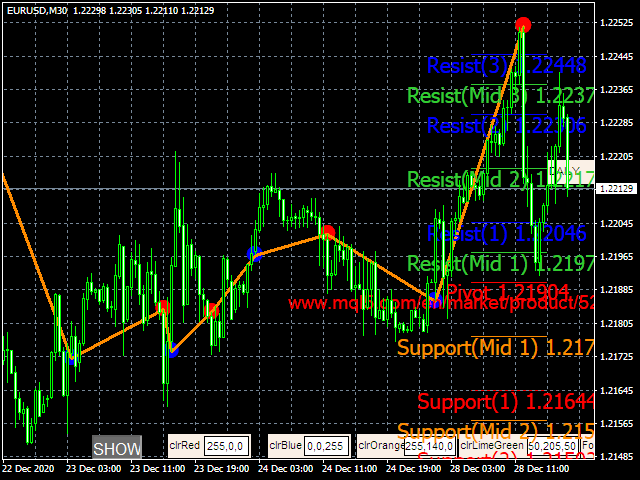Click the red zigzag peak marker at the chart's highest price

(x=523, y=25)
